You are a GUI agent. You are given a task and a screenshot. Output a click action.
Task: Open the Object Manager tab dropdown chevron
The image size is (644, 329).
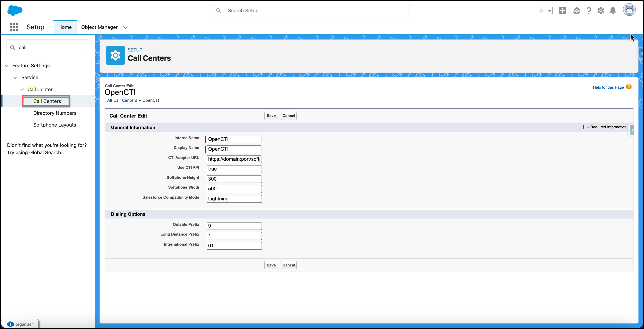point(125,27)
